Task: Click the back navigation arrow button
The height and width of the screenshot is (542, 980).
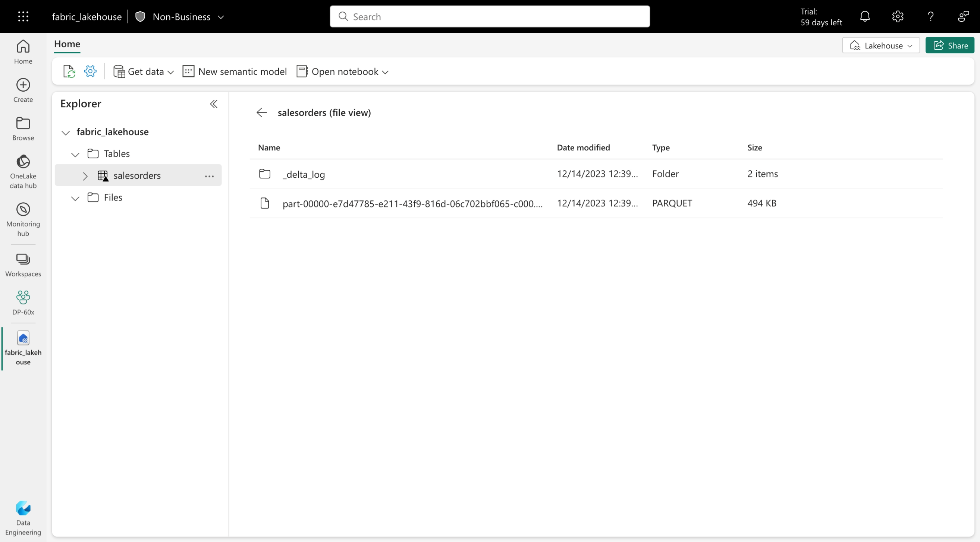Action: pos(261,112)
